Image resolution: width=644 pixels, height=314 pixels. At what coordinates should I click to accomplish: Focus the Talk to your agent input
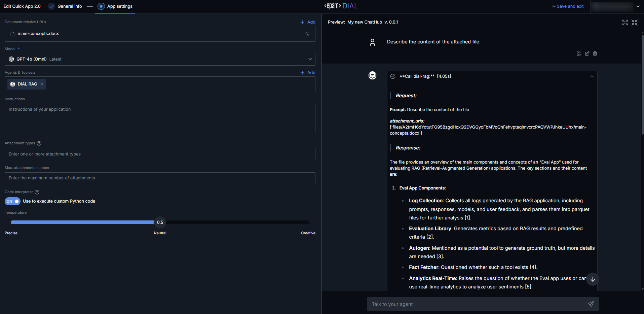(x=476, y=304)
